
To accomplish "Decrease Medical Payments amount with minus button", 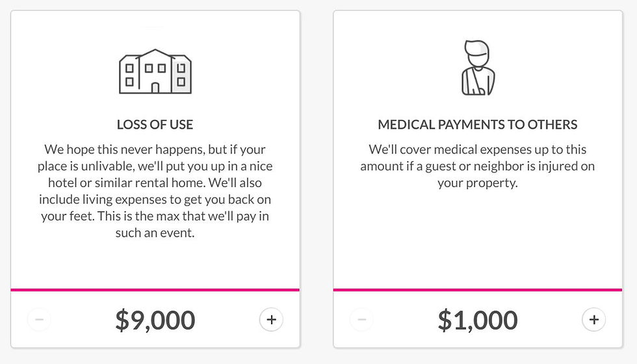I will pos(362,320).
